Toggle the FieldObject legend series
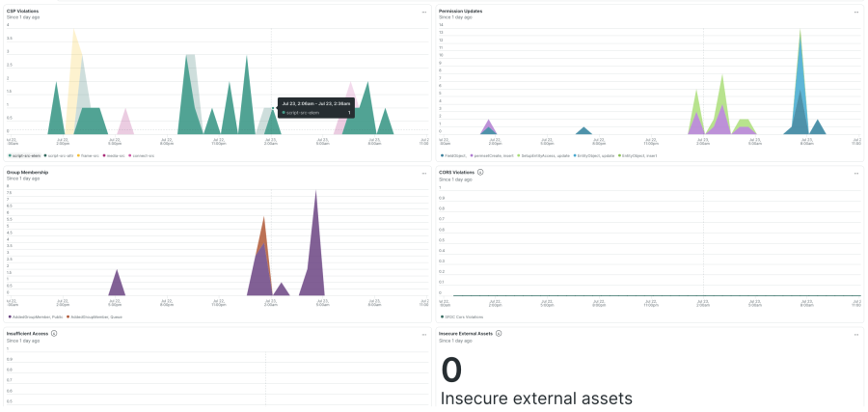 click(x=454, y=155)
